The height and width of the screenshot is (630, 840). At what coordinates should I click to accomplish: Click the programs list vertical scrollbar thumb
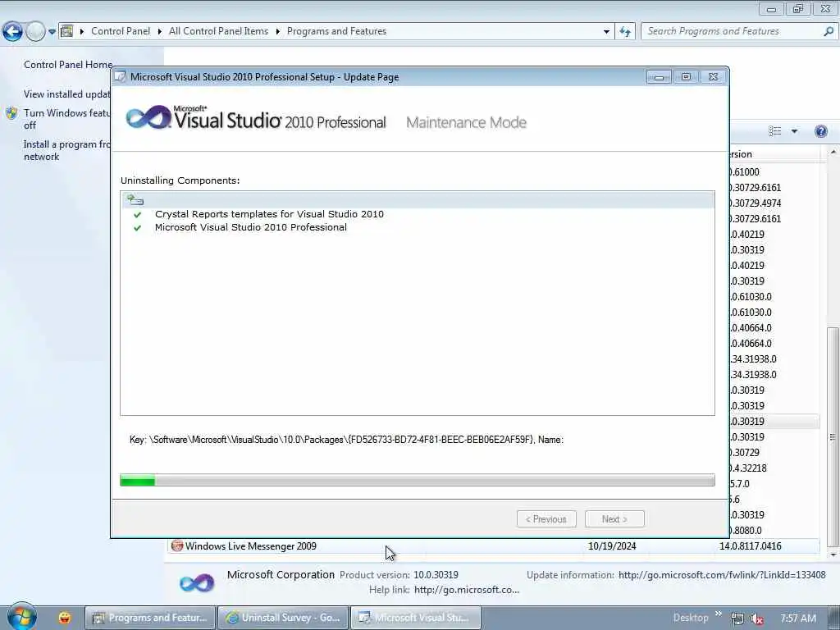point(833,436)
